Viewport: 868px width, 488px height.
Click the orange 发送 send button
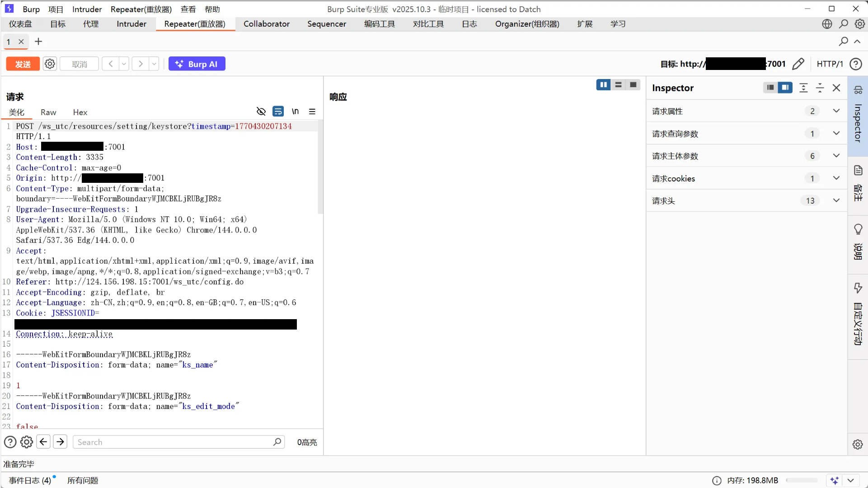click(x=23, y=64)
